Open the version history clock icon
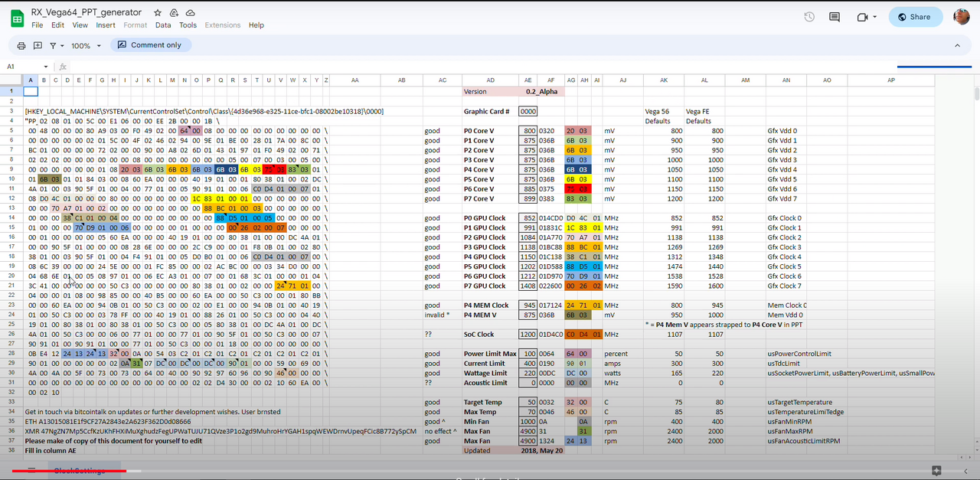This screenshot has width=980, height=480. 809,17
